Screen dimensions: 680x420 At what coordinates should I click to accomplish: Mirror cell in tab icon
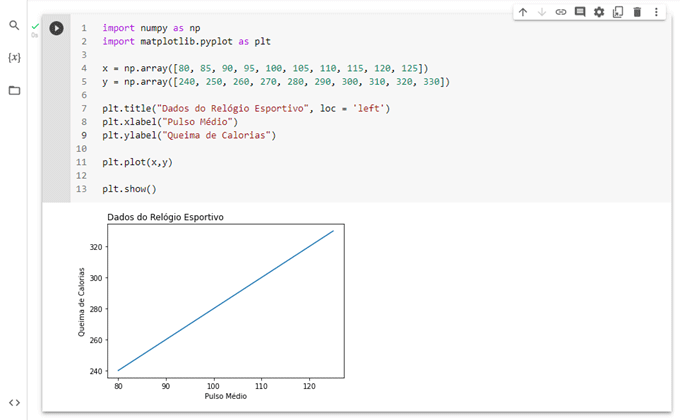point(618,12)
